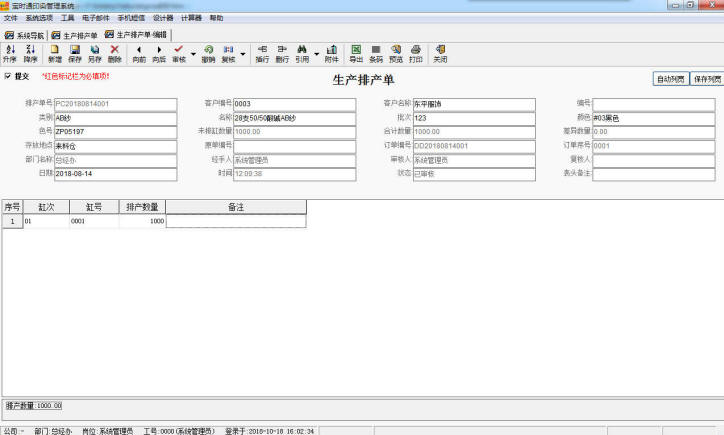Click the 批次 field containing 123

pyautogui.click(x=474, y=118)
